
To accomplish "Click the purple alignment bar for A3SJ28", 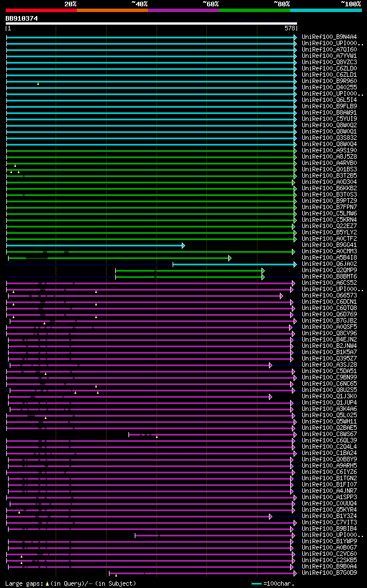I will [141, 365].
